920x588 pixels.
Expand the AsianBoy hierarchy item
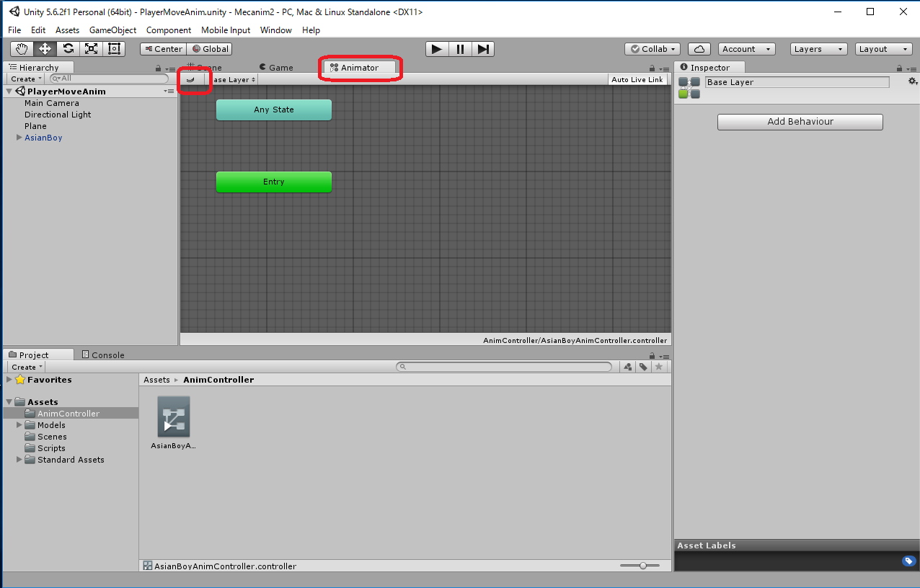click(x=19, y=138)
